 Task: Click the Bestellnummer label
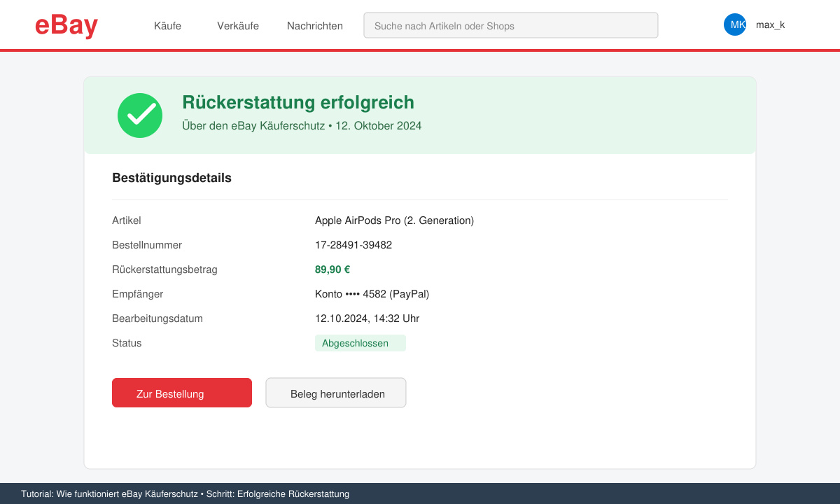tap(147, 245)
